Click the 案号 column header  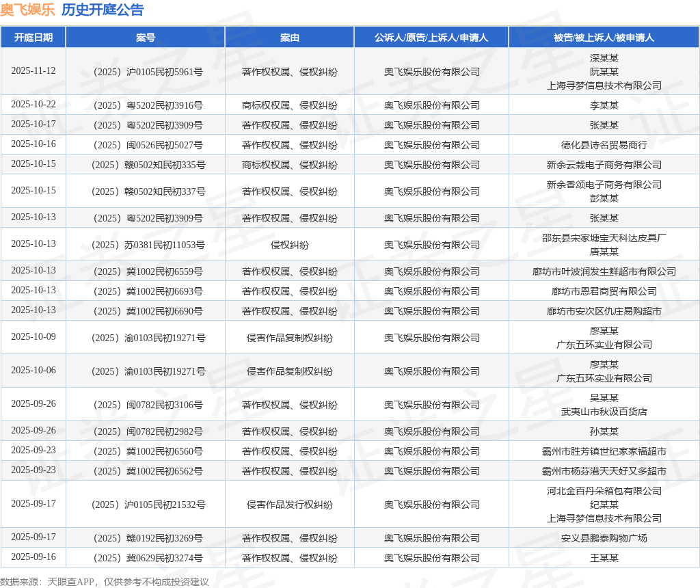(x=146, y=38)
